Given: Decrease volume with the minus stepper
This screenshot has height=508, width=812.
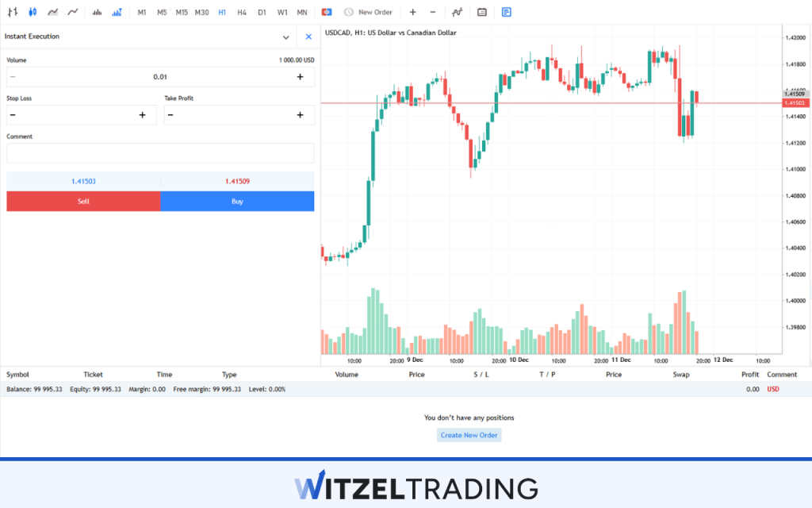Looking at the screenshot, I should tap(11, 76).
